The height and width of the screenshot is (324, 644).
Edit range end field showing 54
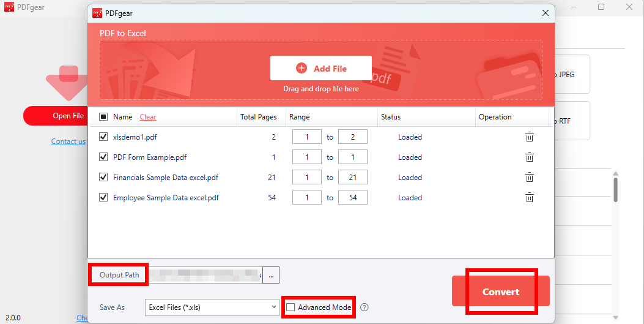point(353,197)
